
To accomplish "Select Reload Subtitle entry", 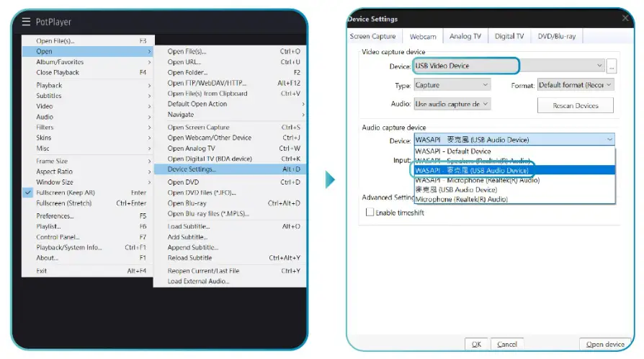I will [x=230, y=258].
